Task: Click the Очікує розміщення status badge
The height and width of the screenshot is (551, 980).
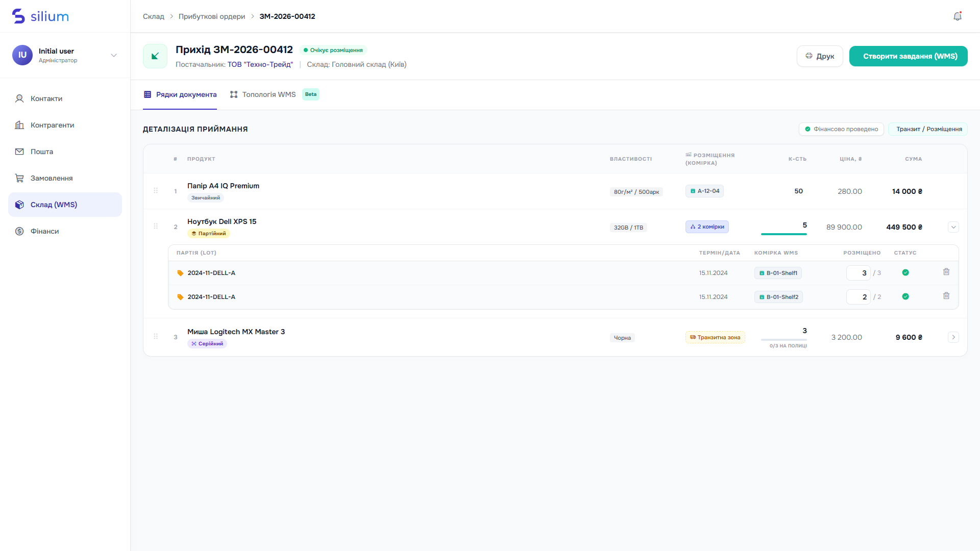Action: click(333, 50)
